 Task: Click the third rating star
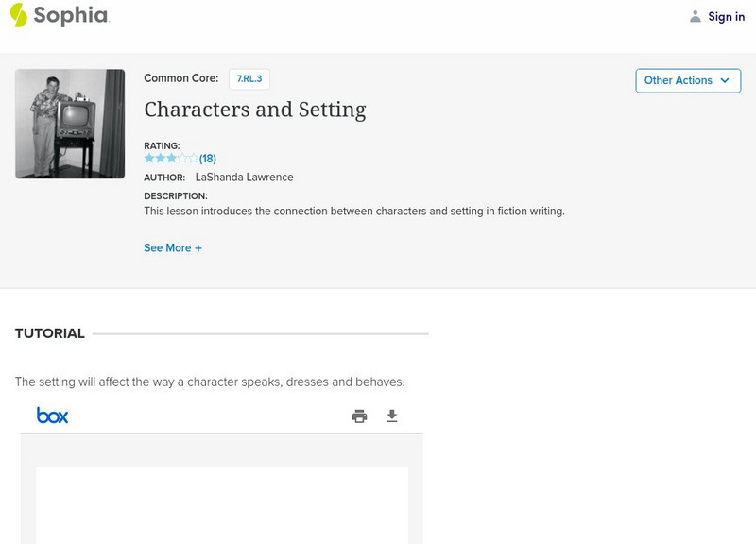(171, 159)
